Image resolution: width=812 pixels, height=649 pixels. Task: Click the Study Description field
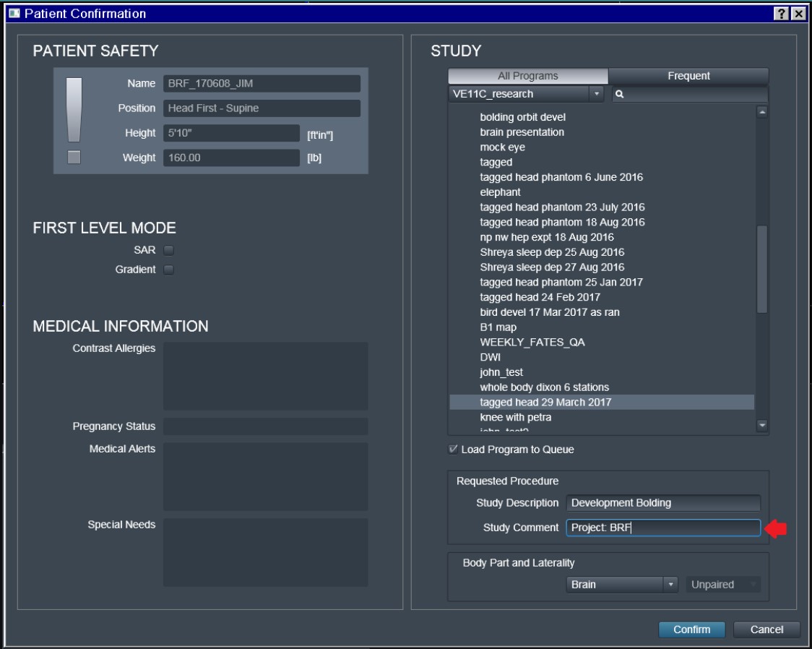point(662,503)
